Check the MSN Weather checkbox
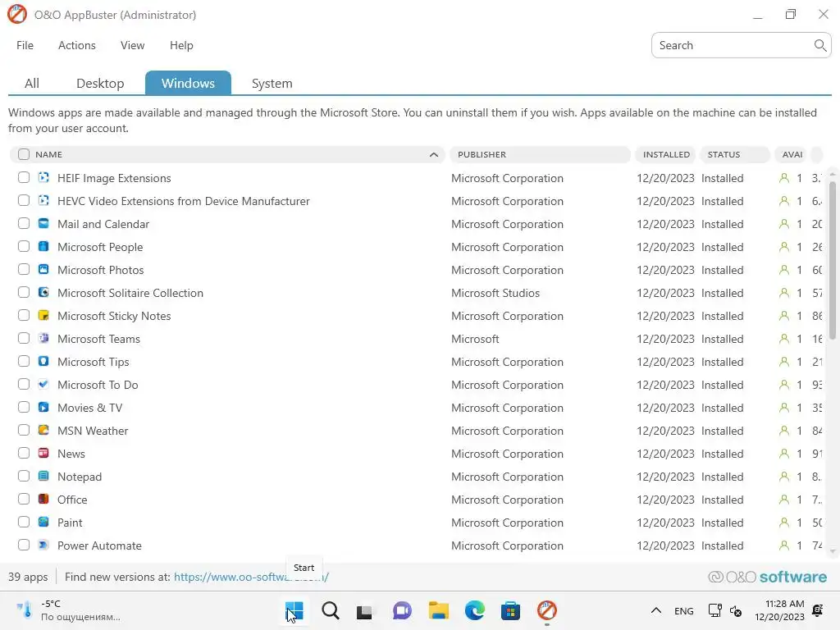Screen dimensions: 840x630 tap(24, 430)
